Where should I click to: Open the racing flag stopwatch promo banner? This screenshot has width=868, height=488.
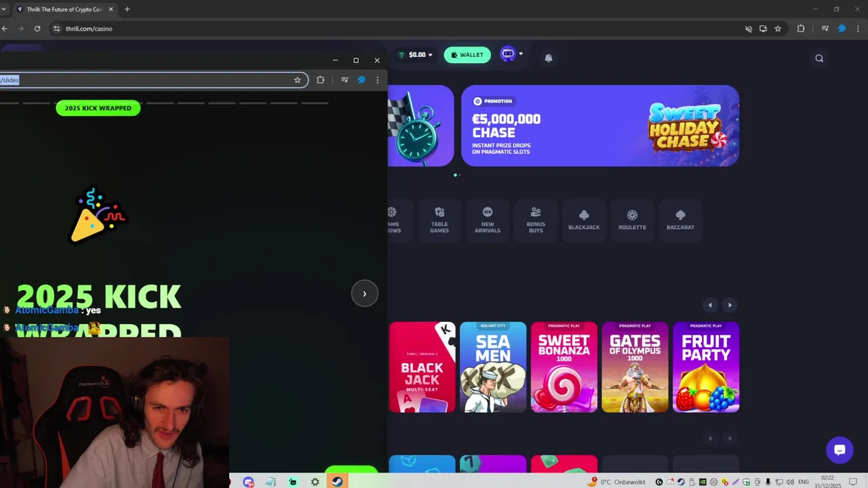tap(420, 125)
